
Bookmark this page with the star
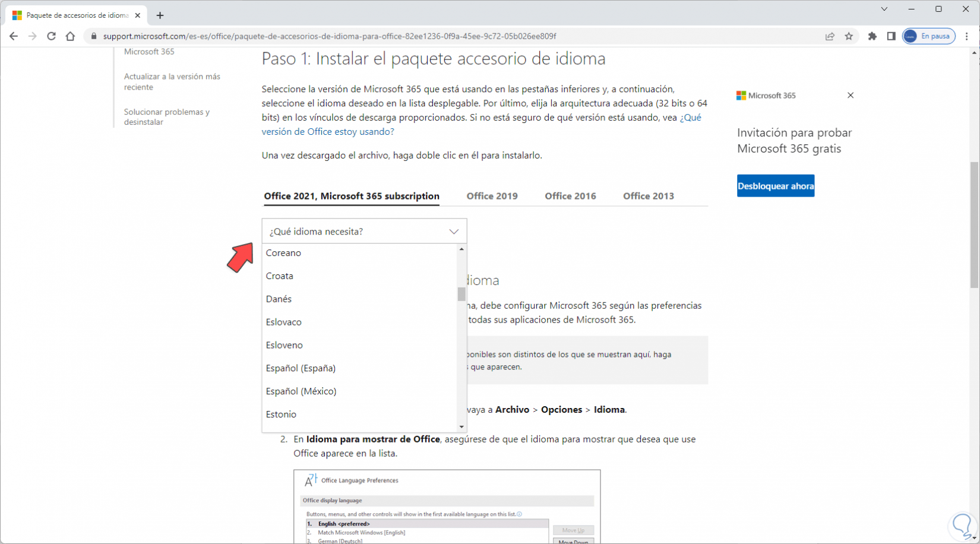pyautogui.click(x=849, y=36)
